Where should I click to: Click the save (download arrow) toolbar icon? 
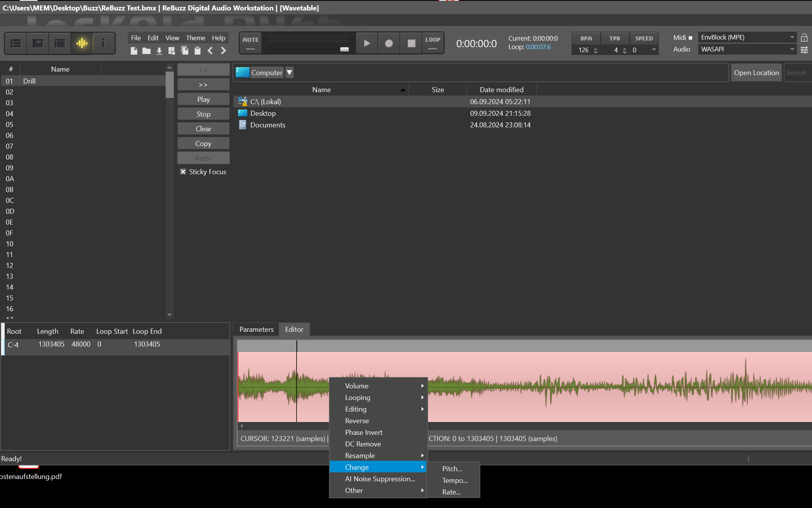point(159,51)
